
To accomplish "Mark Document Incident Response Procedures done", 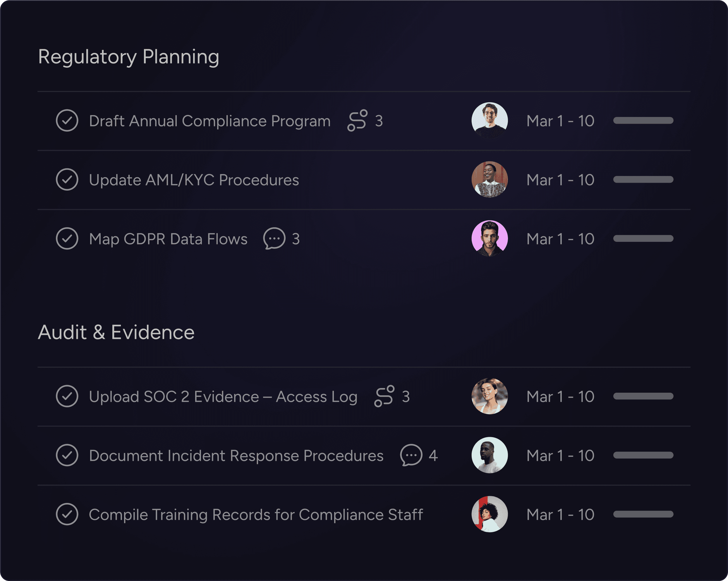I will click(x=68, y=455).
